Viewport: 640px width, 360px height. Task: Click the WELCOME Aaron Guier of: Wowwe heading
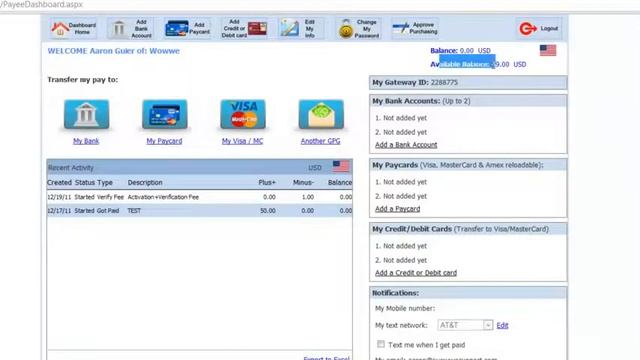click(113, 51)
